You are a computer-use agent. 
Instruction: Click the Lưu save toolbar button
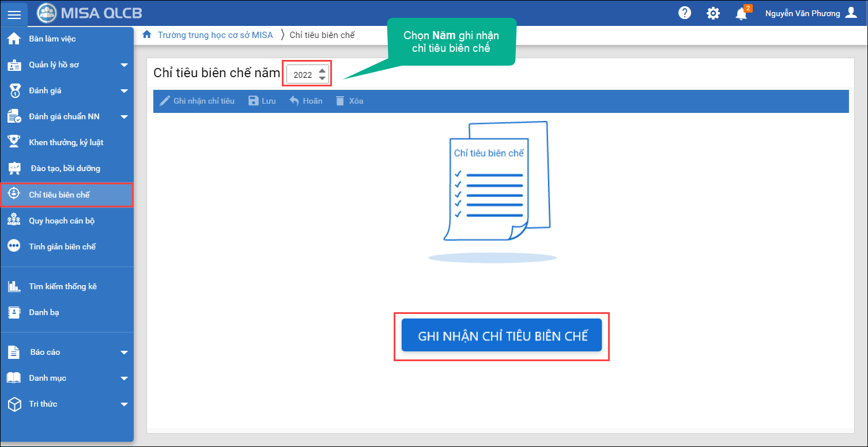262,101
